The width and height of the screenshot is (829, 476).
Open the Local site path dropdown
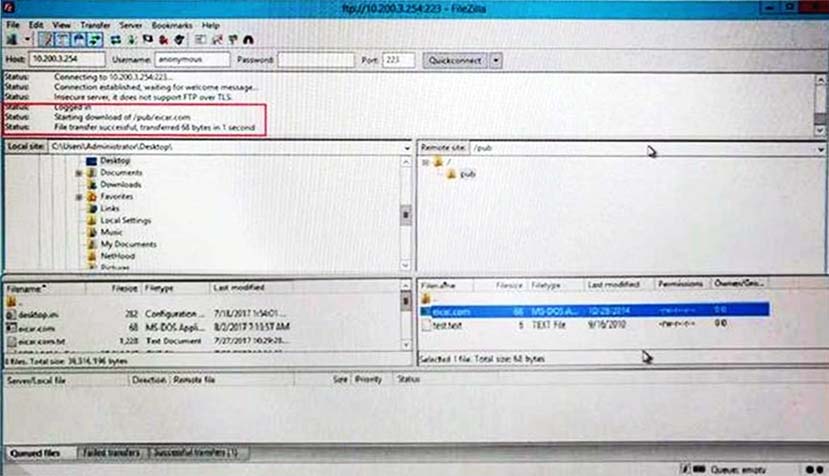coord(407,148)
